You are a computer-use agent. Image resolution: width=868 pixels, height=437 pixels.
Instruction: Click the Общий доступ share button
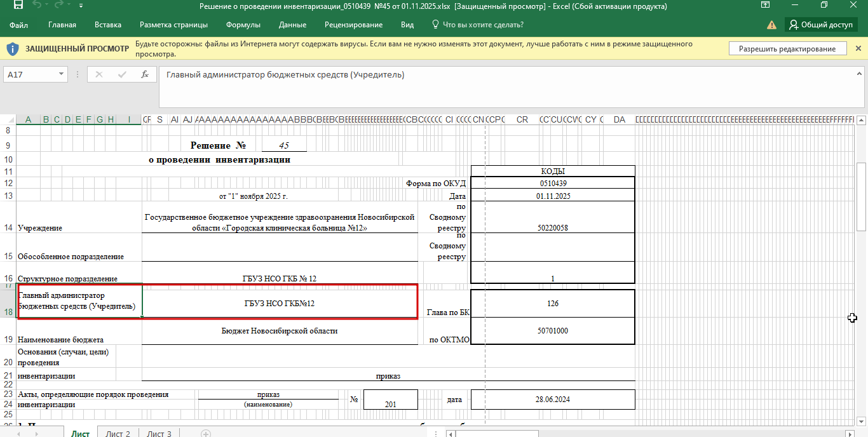(x=820, y=25)
